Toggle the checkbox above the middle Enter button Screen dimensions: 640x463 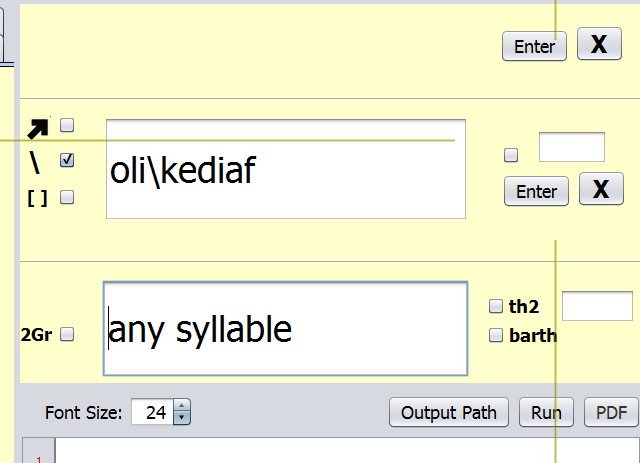pos(511,155)
